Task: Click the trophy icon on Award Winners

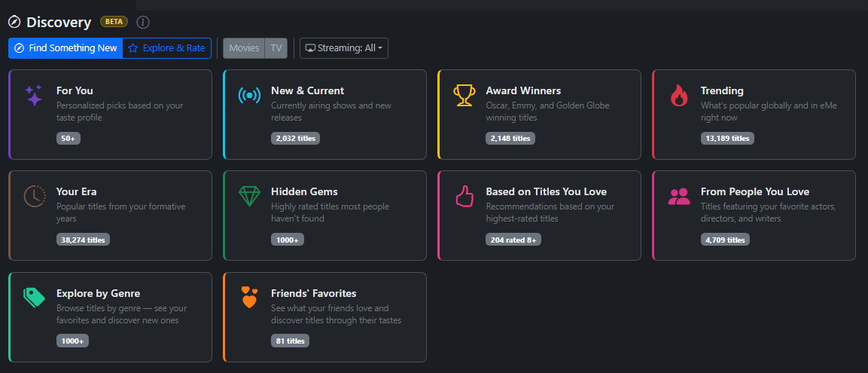Action: (x=464, y=96)
